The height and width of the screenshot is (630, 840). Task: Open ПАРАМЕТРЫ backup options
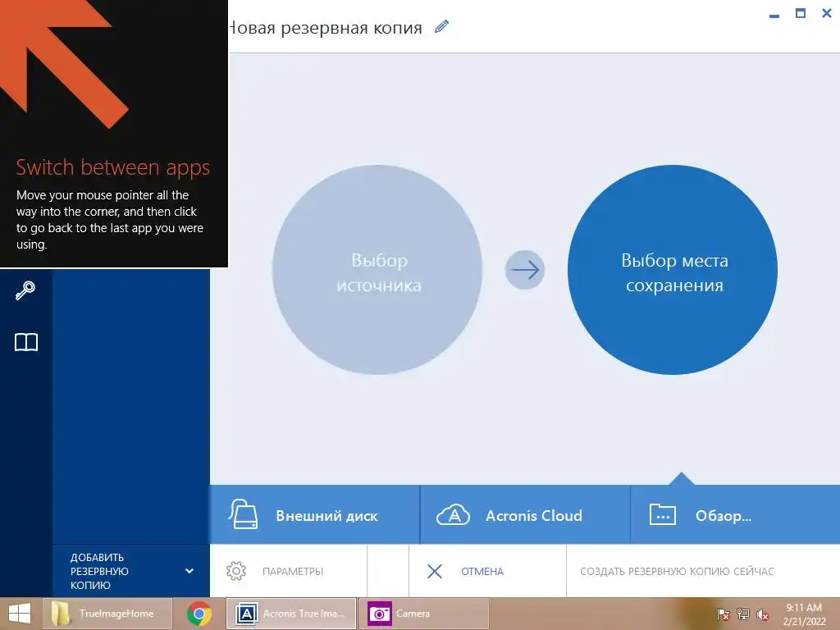coord(288,571)
